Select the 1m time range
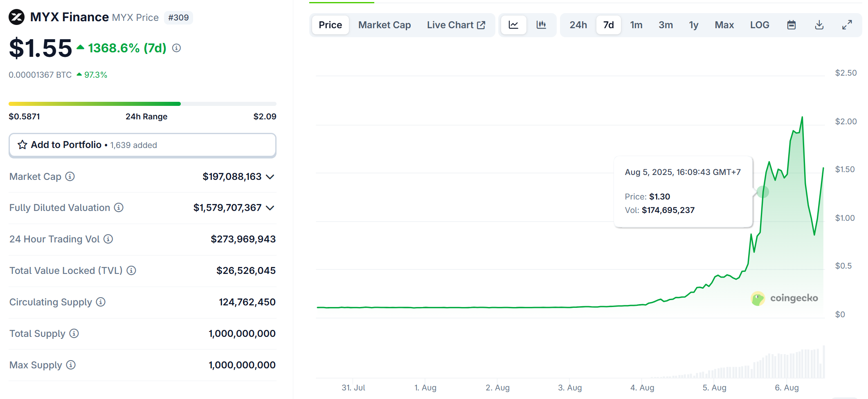This screenshot has height=399, width=868. point(636,25)
